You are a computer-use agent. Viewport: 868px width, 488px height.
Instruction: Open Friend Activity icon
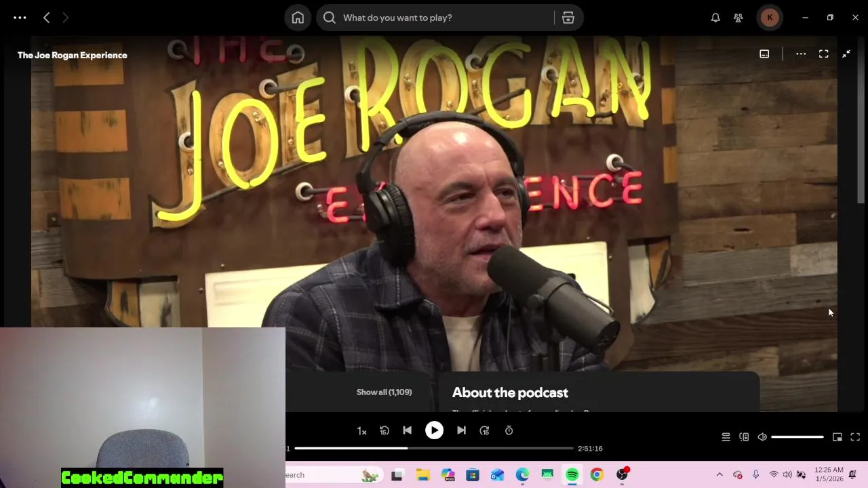click(738, 18)
